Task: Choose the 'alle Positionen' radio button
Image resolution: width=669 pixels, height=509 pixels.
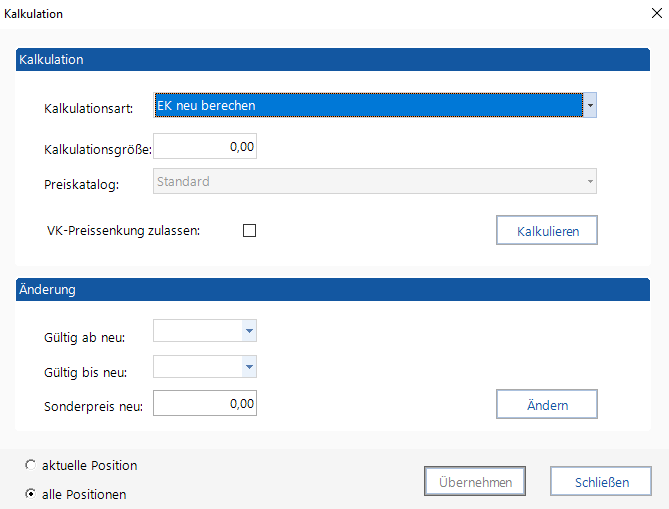Action: (x=31, y=494)
